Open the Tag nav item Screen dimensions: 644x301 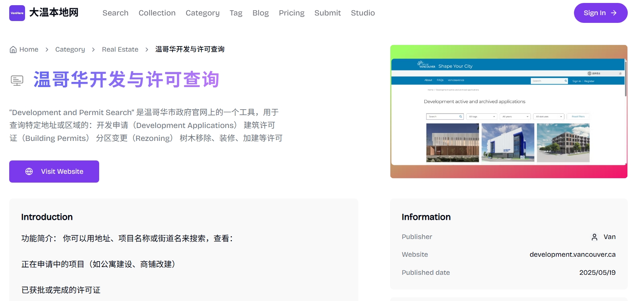pyautogui.click(x=236, y=13)
